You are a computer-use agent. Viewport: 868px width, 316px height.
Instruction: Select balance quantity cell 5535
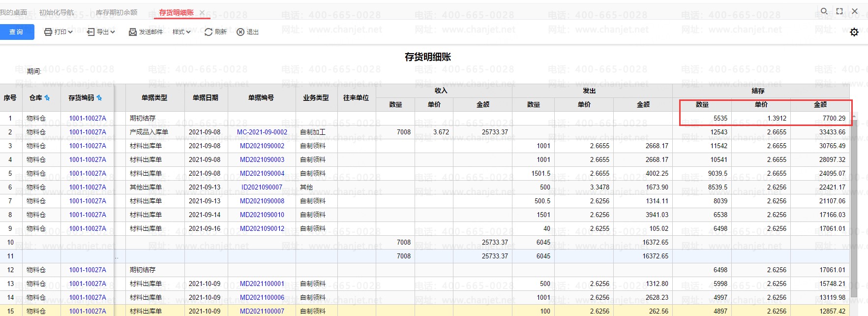point(702,119)
